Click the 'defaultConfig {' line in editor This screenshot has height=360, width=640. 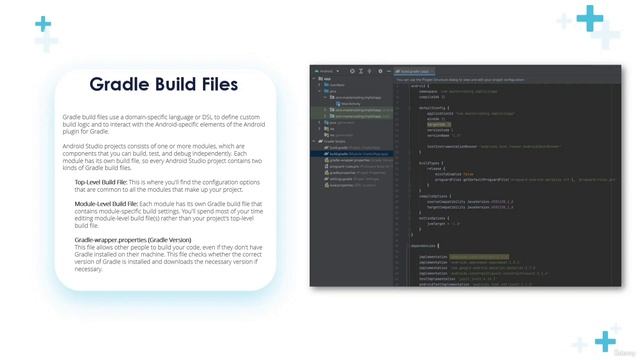(433, 108)
